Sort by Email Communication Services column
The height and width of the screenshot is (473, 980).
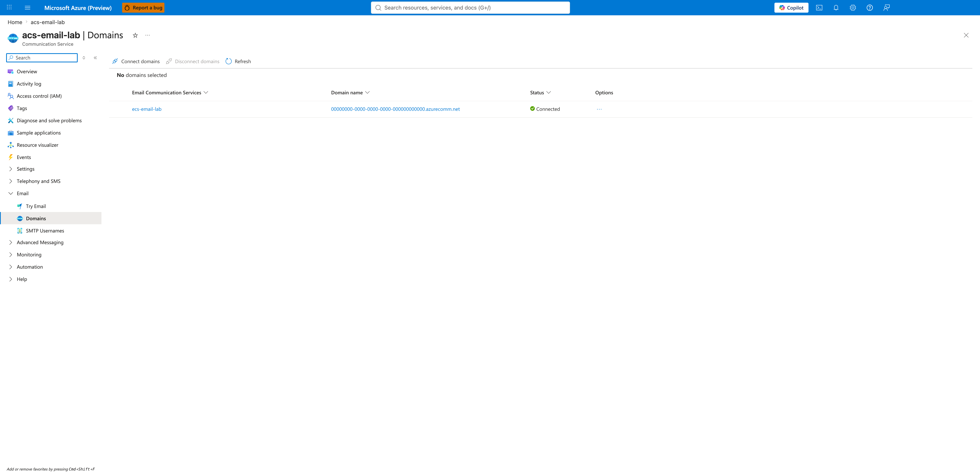pos(170,92)
